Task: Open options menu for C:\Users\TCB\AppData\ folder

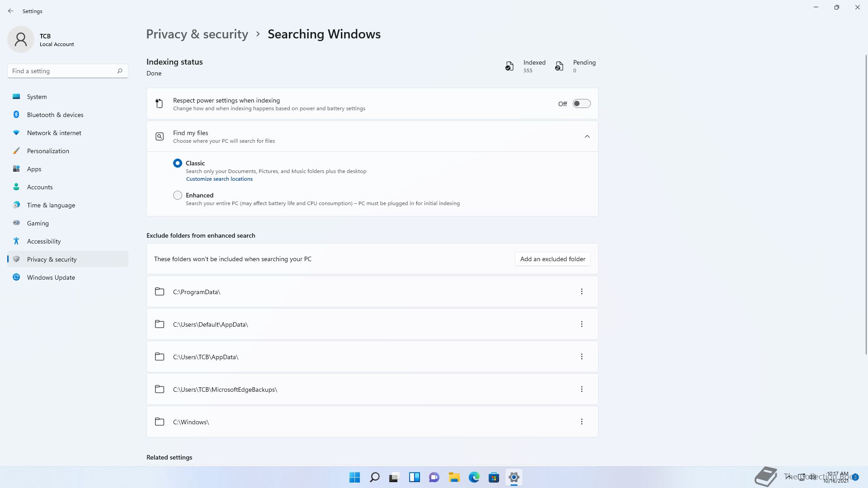Action: point(581,357)
